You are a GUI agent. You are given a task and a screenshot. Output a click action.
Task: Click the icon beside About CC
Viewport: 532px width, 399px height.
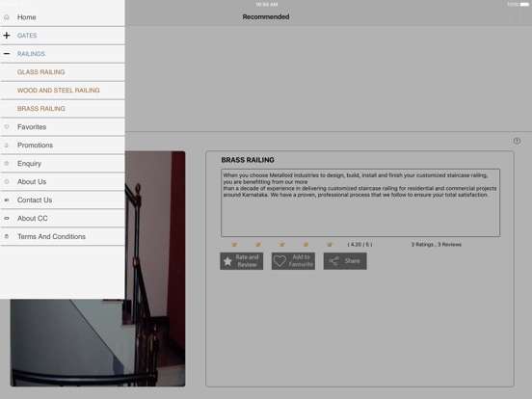click(x=7, y=219)
